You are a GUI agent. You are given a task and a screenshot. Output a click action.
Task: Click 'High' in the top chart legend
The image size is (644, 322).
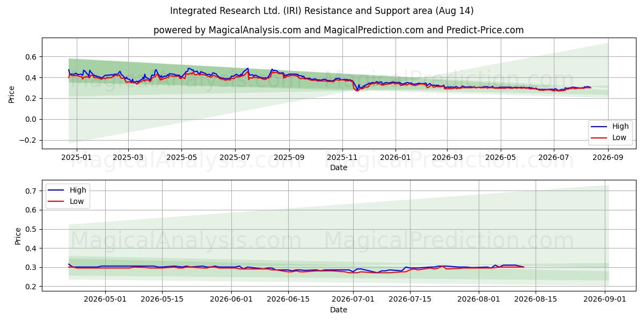click(620, 127)
